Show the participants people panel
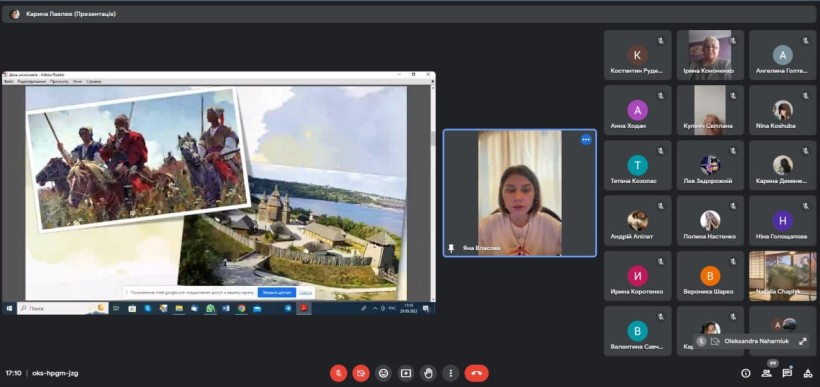The image size is (820, 387). point(767,373)
